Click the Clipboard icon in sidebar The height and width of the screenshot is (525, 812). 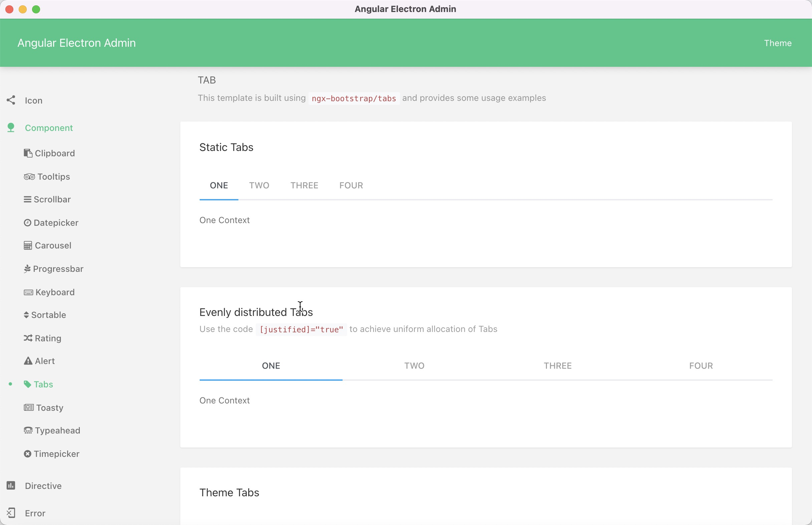coord(28,153)
